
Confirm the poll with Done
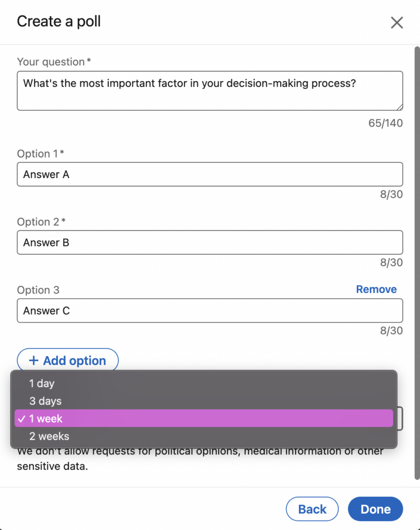click(x=375, y=509)
